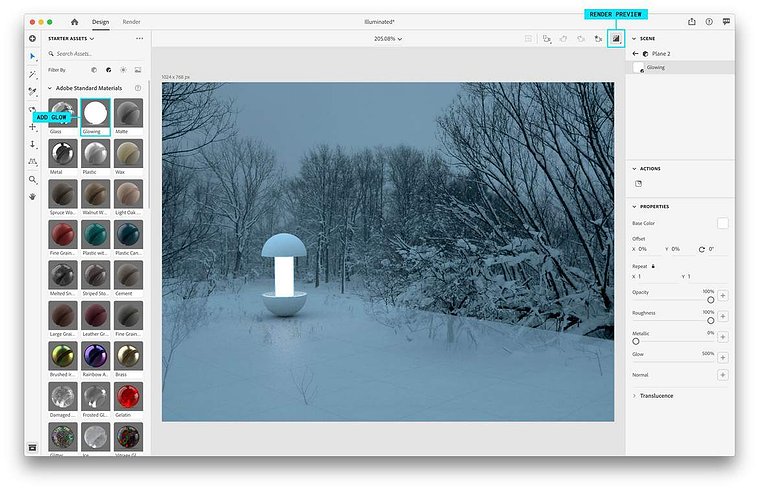Activate the Zoom magnifier tool
759x490 pixels.
[x=32, y=180]
